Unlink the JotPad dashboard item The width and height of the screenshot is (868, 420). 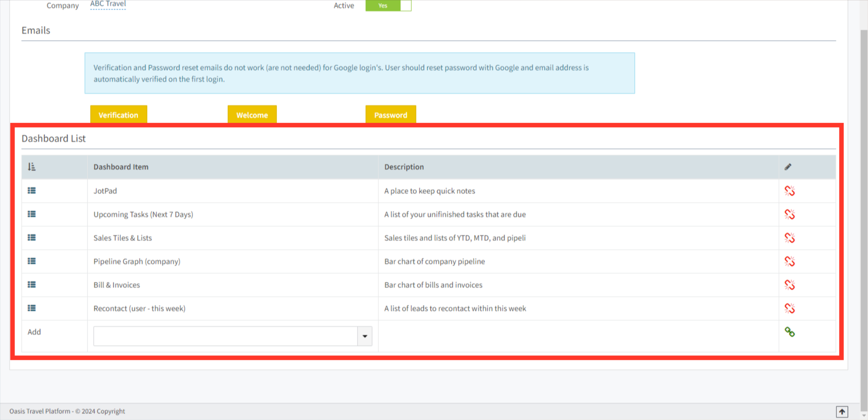click(x=790, y=191)
